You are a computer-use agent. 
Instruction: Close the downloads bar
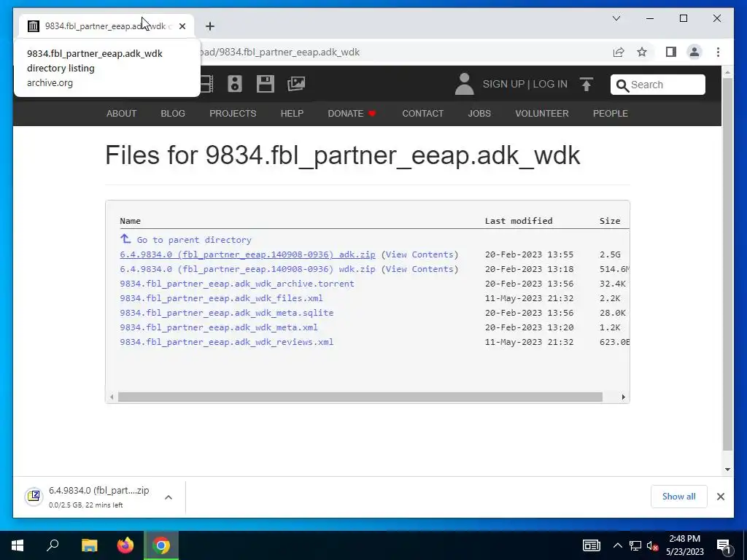[720, 497]
